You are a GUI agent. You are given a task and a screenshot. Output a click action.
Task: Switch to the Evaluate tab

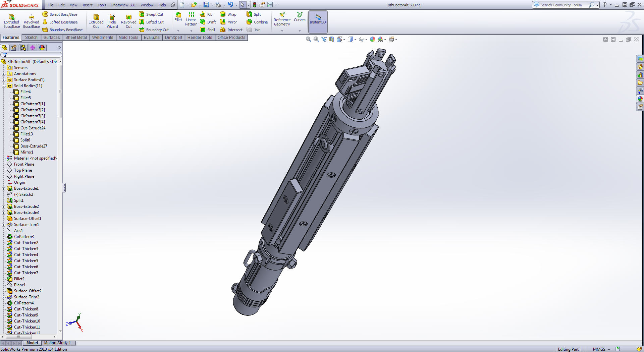tap(152, 38)
